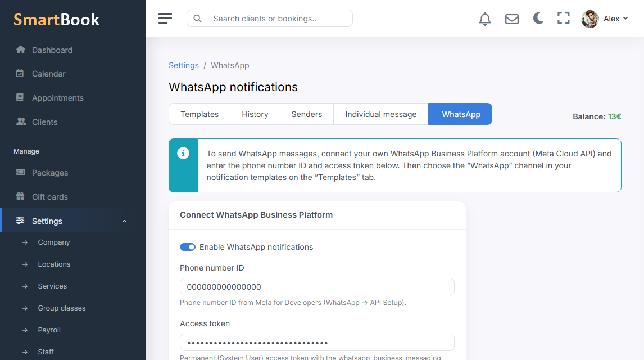
Task: Click arrow icon beside Company
Action: (x=25, y=242)
